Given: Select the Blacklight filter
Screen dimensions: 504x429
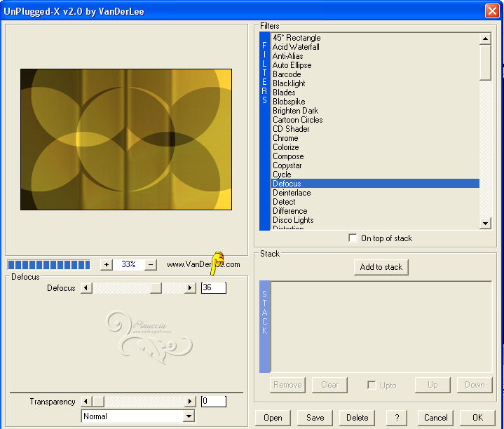Looking at the screenshot, I should pyautogui.click(x=375, y=83).
